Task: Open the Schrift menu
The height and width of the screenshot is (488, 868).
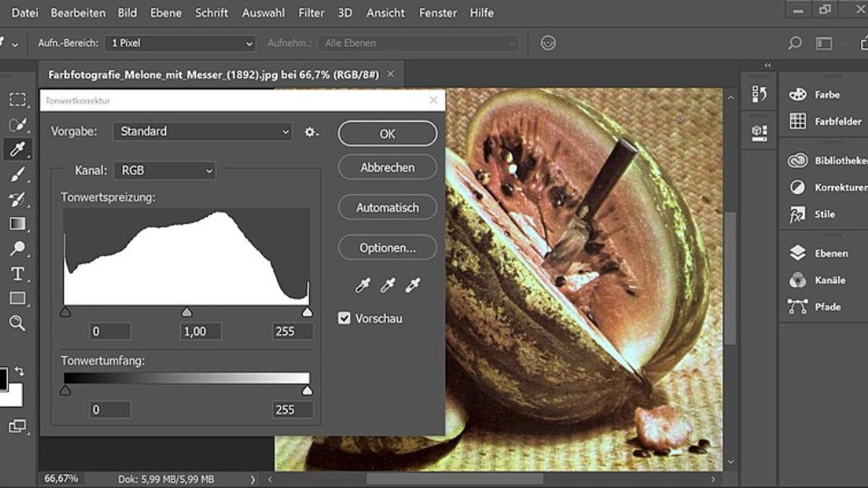Action: (x=212, y=13)
